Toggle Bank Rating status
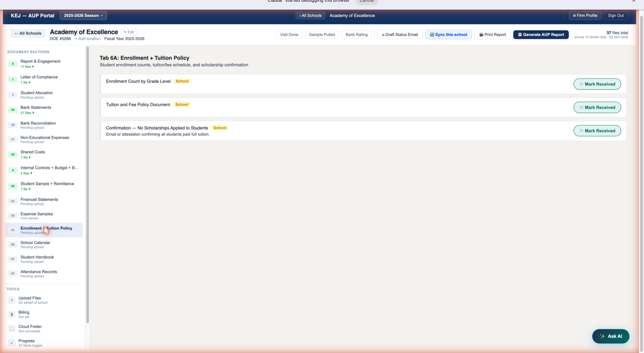Screen dimensions: 644x353 point(356,35)
